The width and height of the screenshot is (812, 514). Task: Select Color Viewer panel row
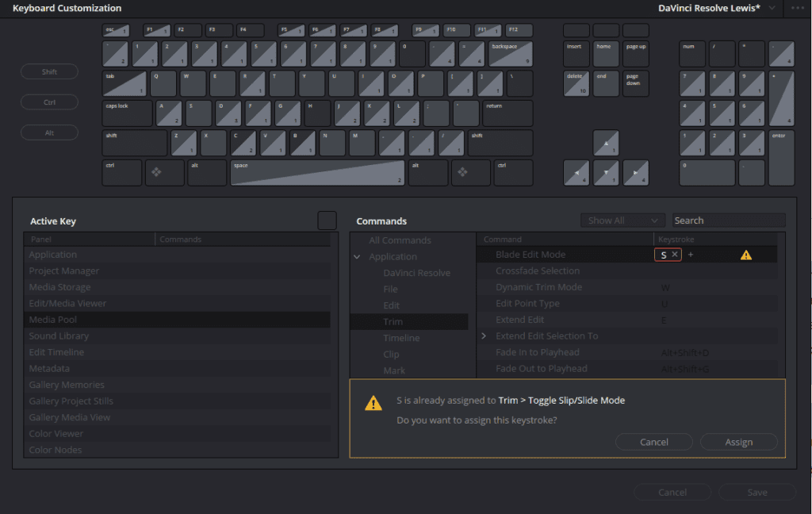[177, 434]
